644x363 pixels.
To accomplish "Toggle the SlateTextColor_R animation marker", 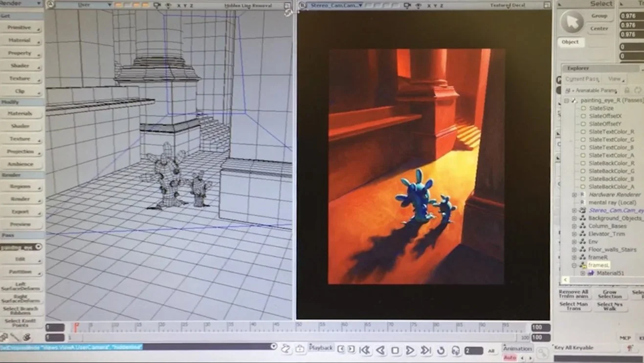I will coord(583,132).
